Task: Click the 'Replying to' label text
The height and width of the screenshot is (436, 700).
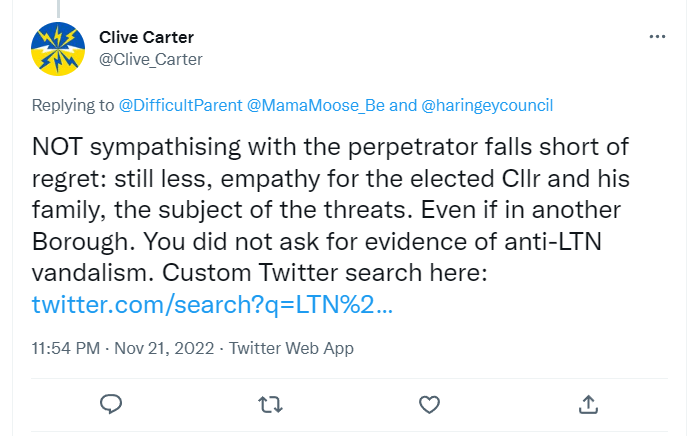Action: (73, 105)
